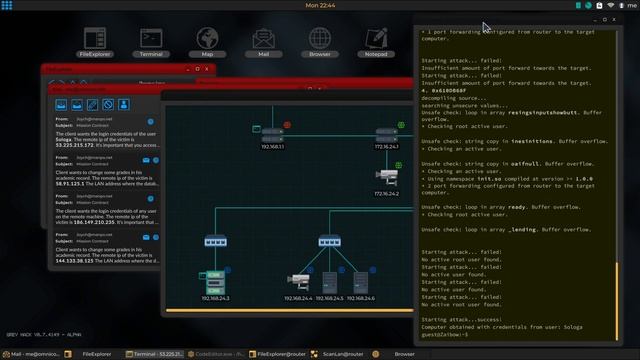Click the second inbox tray icon in Mail toolbar
This screenshot has width=640, height=360.
pyautogui.click(x=77, y=104)
